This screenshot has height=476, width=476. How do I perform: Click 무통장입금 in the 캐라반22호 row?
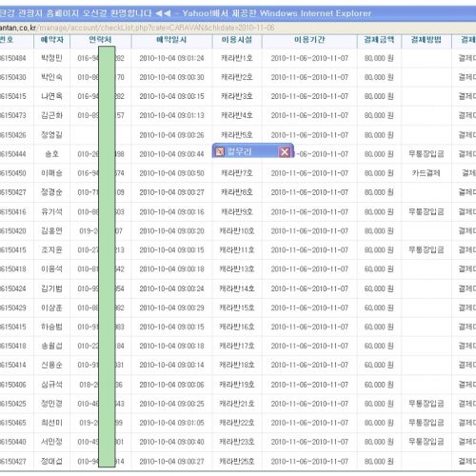tap(426, 423)
